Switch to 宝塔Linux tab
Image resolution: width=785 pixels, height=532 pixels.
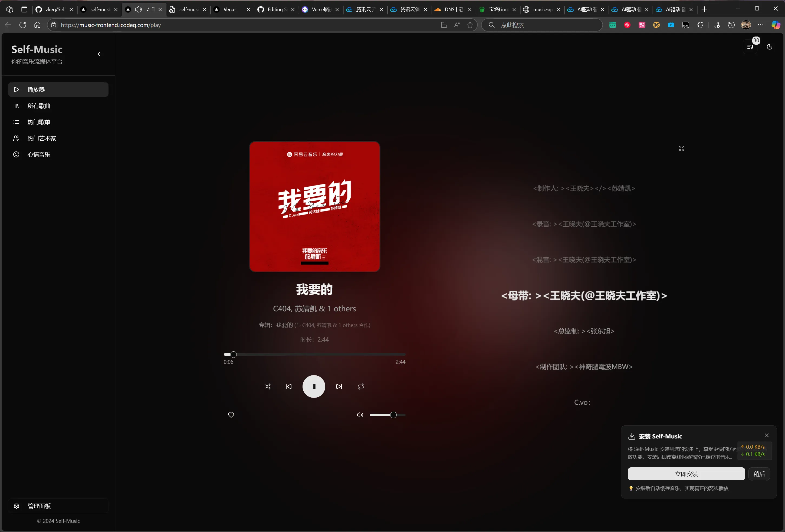click(x=498, y=9)
